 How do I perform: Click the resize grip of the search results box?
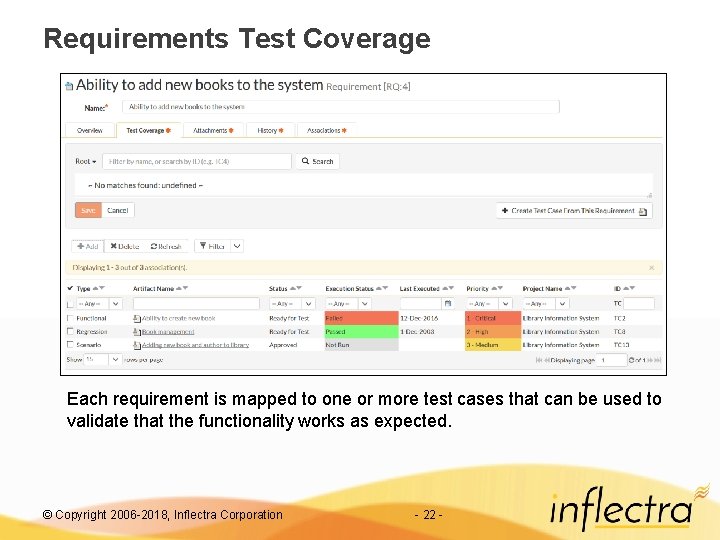click(649, 195)
